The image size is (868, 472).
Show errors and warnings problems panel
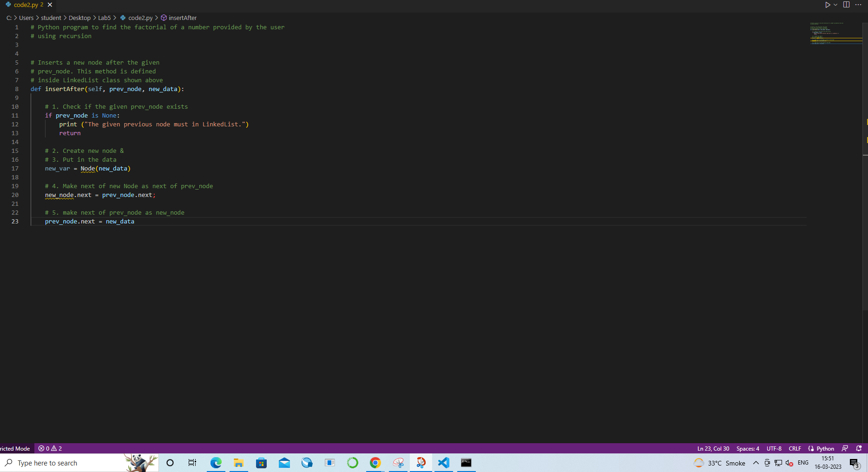[50, 448]
